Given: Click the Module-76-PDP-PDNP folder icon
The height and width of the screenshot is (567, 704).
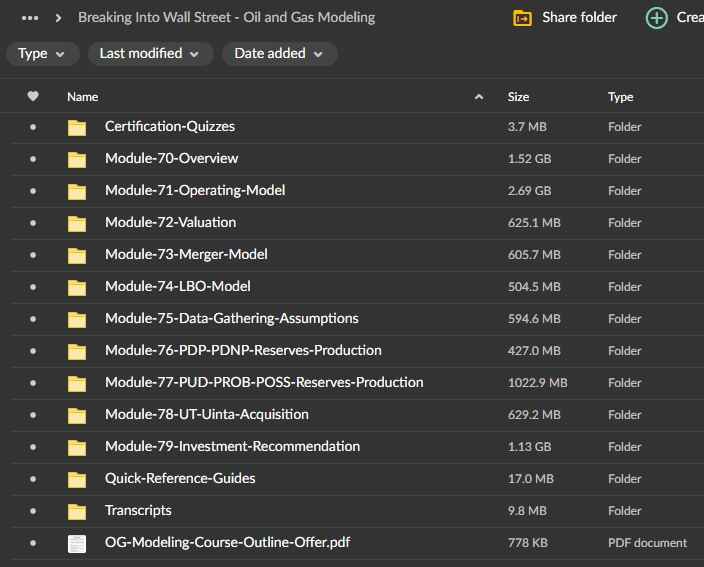Looking at the screenshot, I should [x=77, y=351].
